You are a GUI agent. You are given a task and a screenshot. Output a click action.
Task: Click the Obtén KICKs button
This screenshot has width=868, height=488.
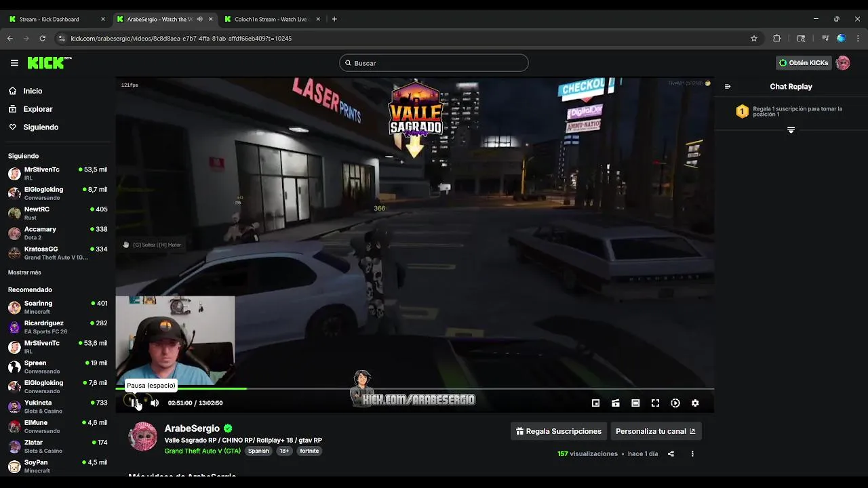(x=804, y=63)
